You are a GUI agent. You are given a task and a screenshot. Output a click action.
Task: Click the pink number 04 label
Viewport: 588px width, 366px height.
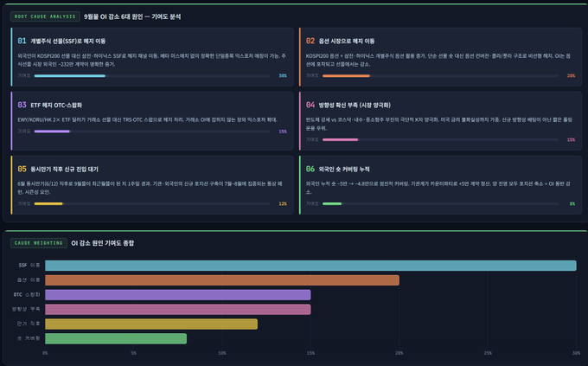click(310, 105)
